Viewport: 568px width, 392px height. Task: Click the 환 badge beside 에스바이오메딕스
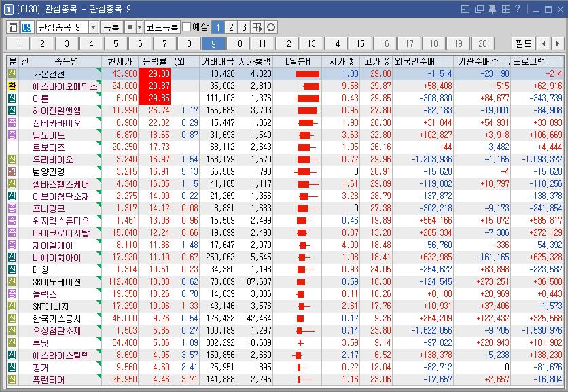(x=12, y=86)
